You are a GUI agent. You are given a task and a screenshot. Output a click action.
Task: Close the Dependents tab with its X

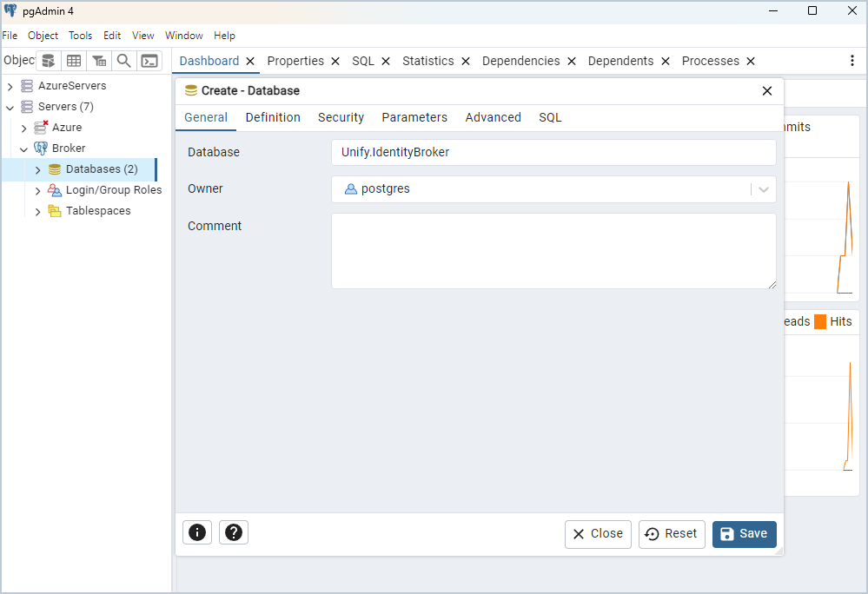pyautogui.click(x=666, y=62)
